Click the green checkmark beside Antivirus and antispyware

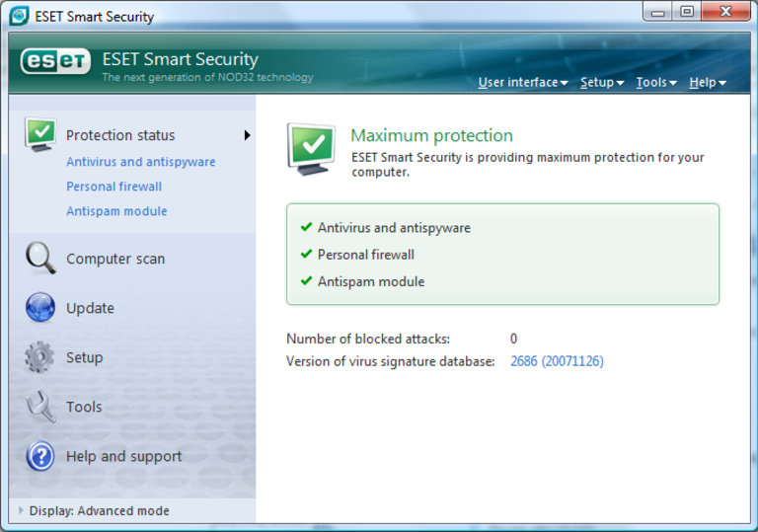(x=307, y=227)
